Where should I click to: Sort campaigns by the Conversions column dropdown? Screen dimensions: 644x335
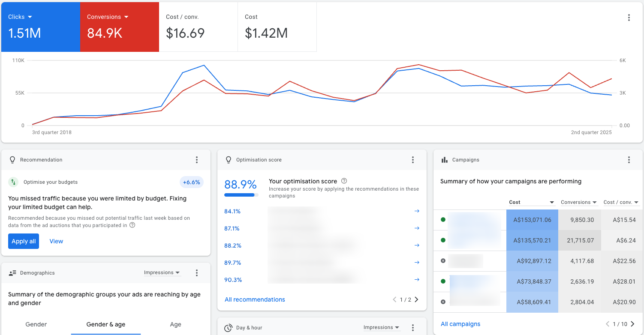pyautogui.click(x=579, y=202)
